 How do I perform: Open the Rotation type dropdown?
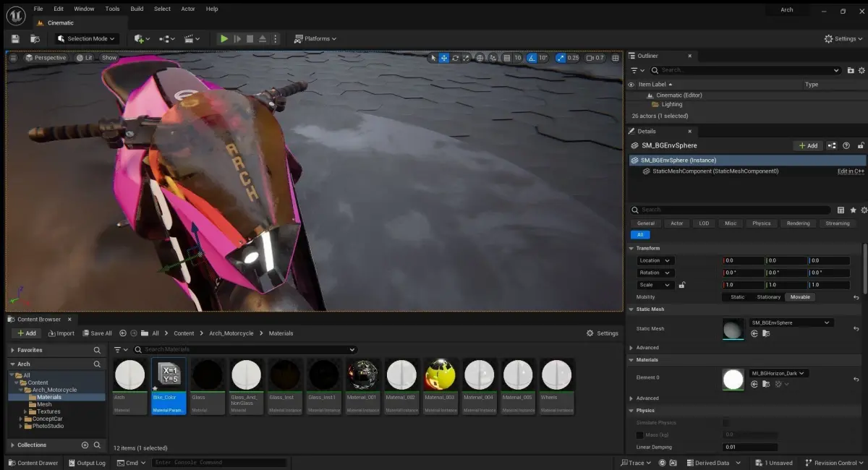(655, 273)
